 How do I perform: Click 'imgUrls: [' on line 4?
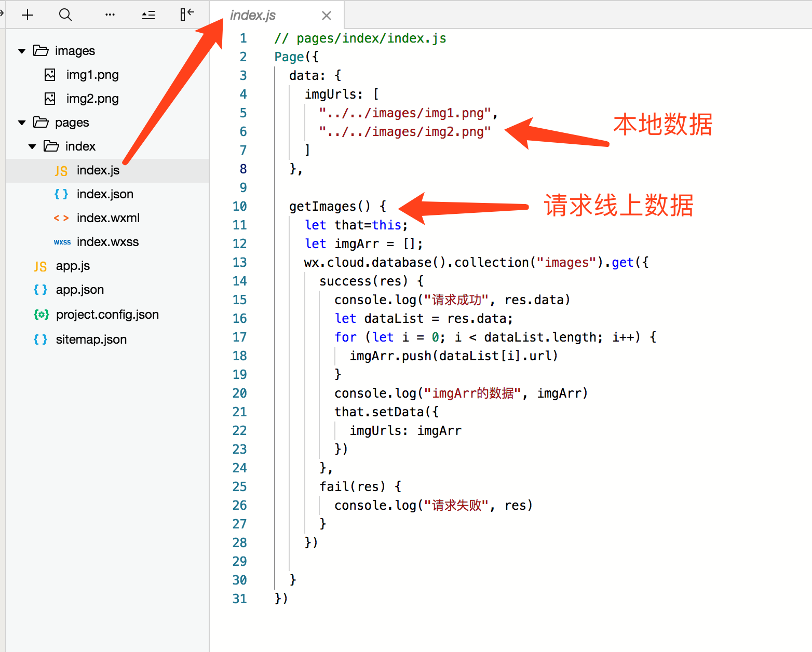tap(342, 94)
